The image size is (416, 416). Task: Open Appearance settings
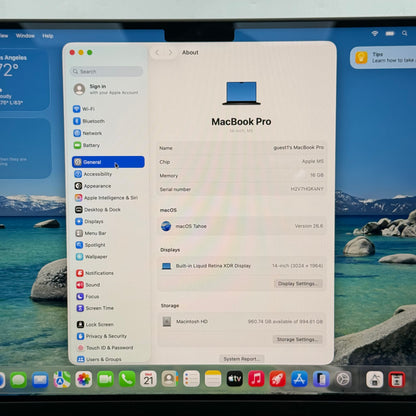(x=93, y=186)
